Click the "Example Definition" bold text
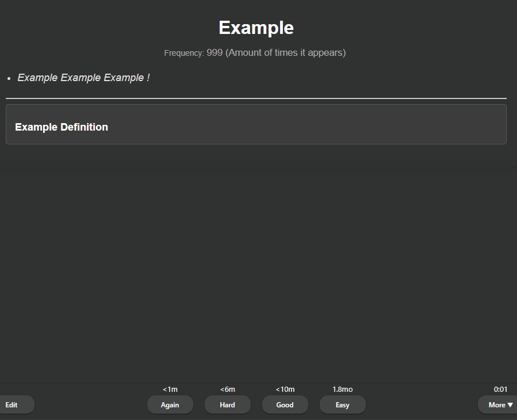Image resolution: width=517 pixels, height=420 pixels. coord(62,127)
